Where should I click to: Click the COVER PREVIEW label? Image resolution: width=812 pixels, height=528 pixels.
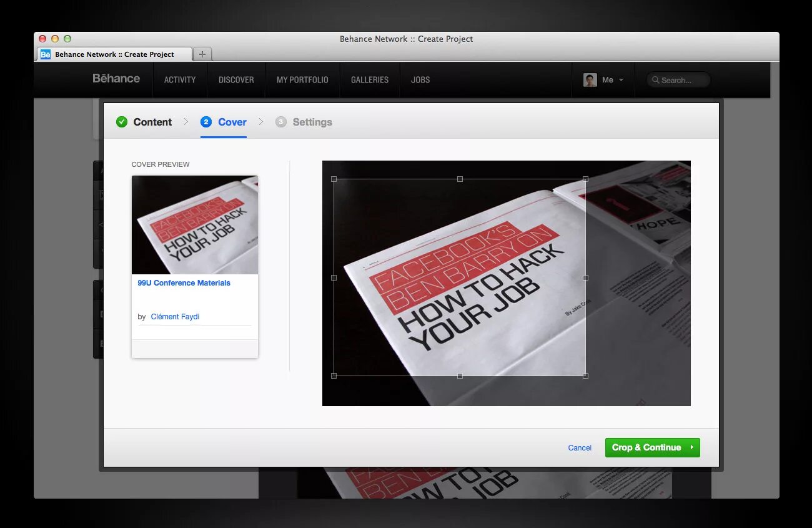coord(161,164)
